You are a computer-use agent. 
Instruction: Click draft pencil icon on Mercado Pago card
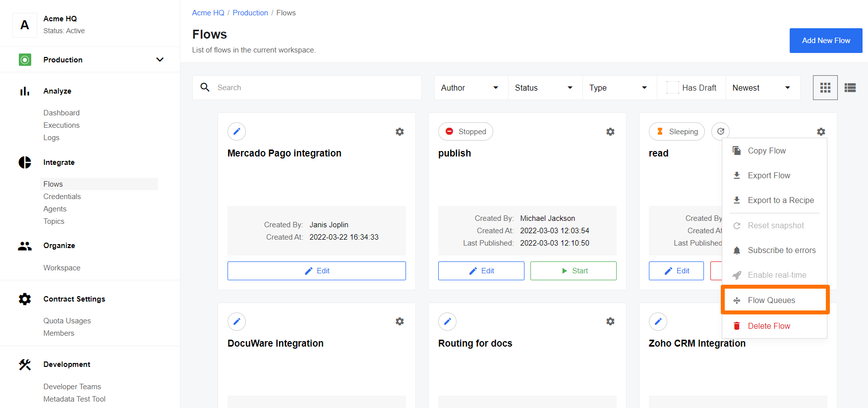237,131
